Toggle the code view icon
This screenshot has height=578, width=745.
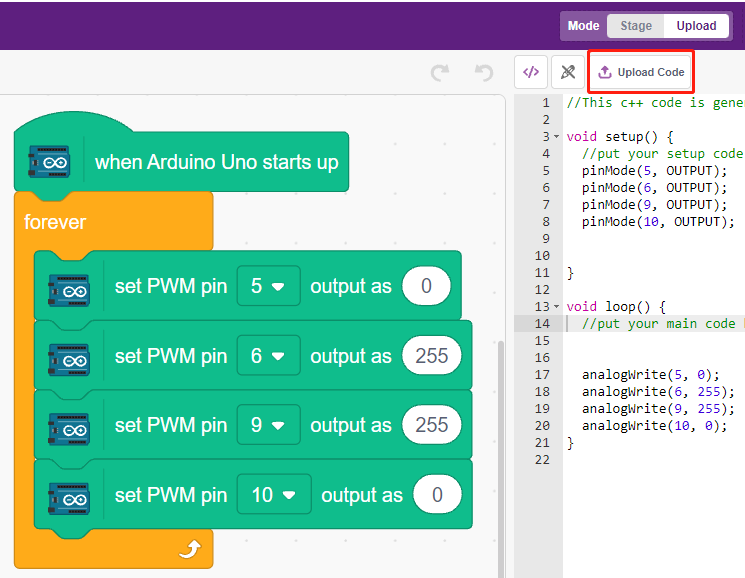(x=531, y=72)
